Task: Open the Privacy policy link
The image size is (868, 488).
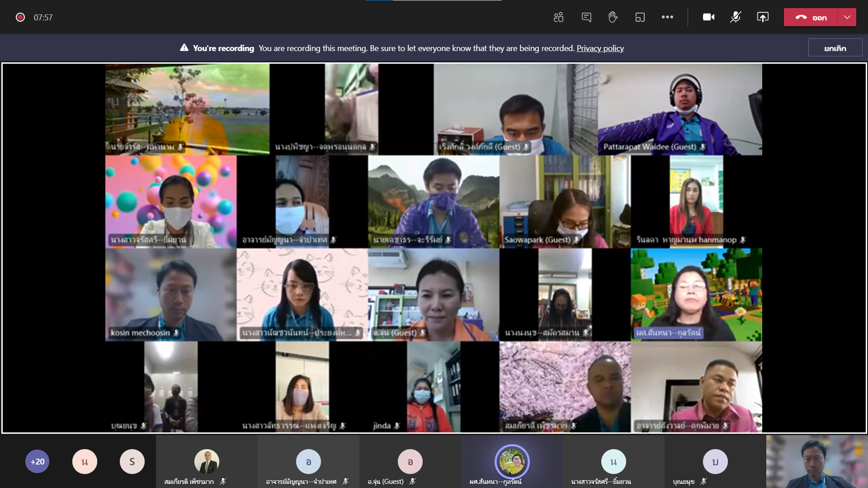Action: [600, 48]
